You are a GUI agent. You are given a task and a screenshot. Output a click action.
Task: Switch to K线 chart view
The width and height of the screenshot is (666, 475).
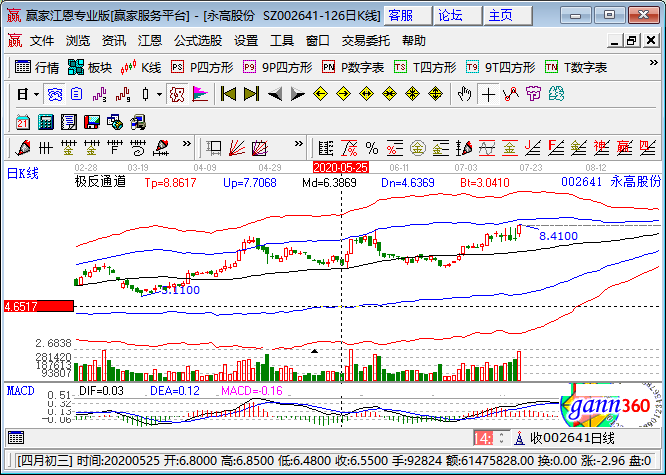pyautogui.click(x=141, y=67)
